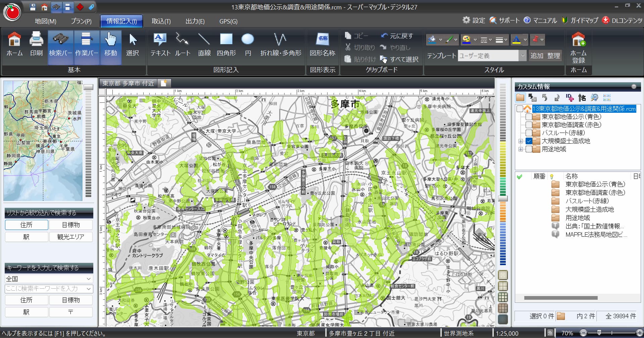The image size is (644, 338).
Task: Open the fill bucket color dropdown arrow
Action: [441, 40]
